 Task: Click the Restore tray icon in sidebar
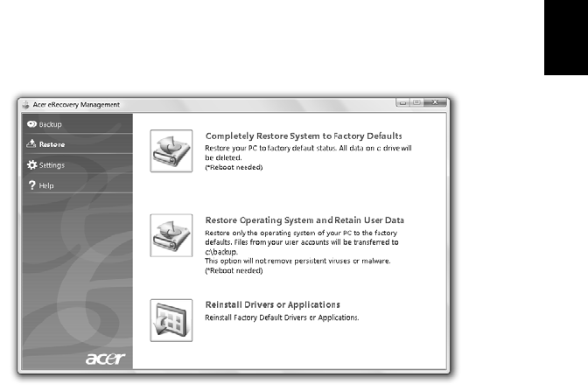[31, 143]
